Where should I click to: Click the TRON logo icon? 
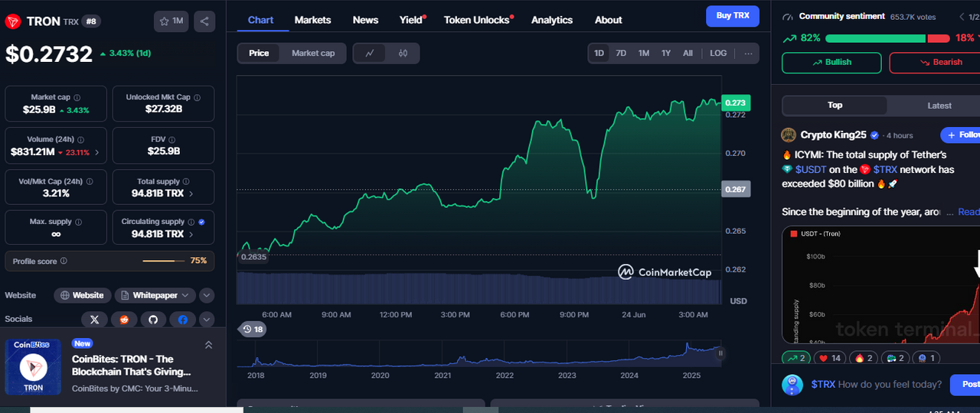coord(13,21)
